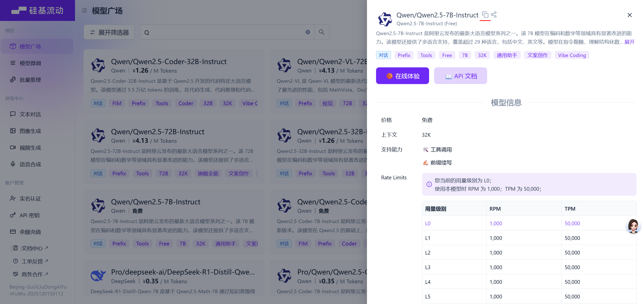644x304 pixels.
Task: Open the Qwen2.5-Coder-32B-Instruct card title
Action: (169, 62)
